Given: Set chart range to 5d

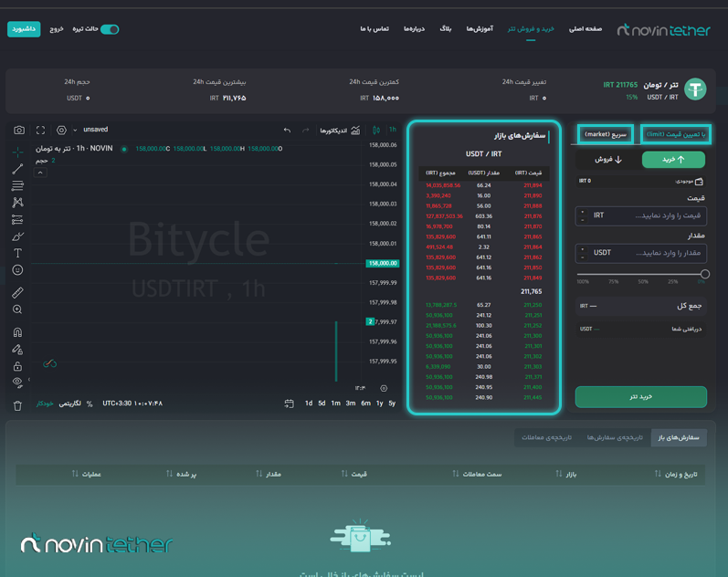Looking at the screenshot, I should 322,404.
